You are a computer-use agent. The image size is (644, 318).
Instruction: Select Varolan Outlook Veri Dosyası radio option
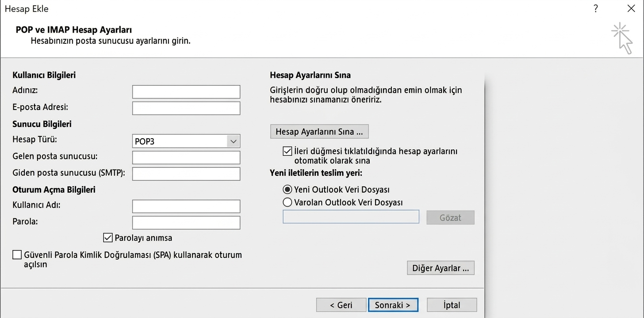(x=287, y=202)
